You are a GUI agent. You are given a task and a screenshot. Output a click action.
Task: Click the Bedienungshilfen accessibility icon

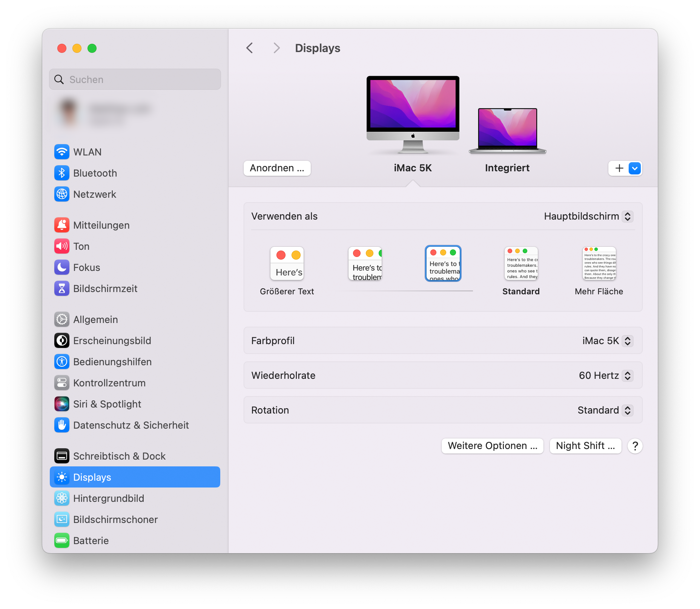(62, 362)
